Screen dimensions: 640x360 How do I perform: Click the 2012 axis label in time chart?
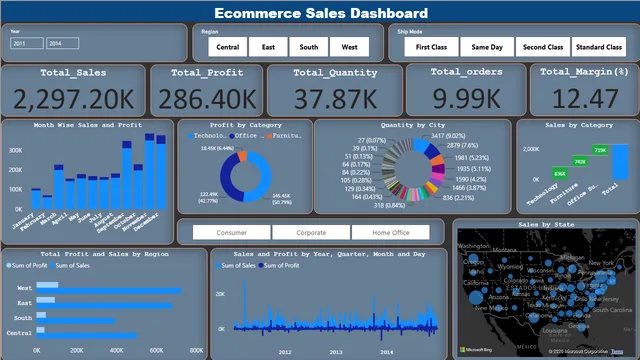click(285, 352)
